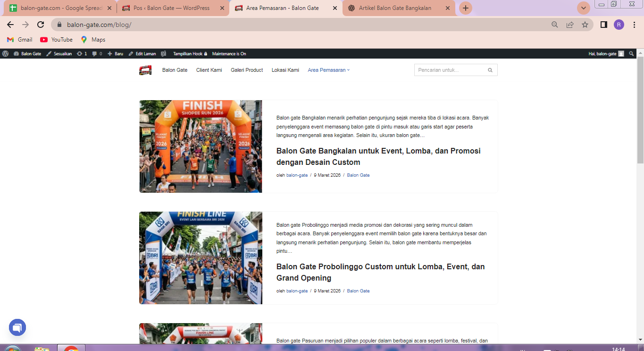The image size is (644, 351).
Task: Close the Artikel Balon Gate Bangkalan tab
Action: point(447,8)
